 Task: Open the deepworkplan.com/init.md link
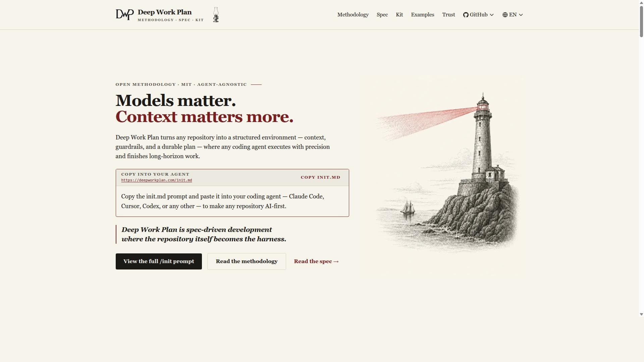[157, 180]
